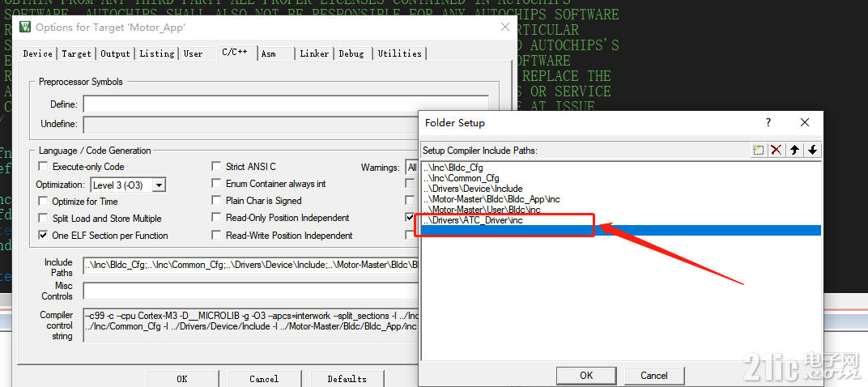The height and width of the screenshot is (387, 868).
Task: Select the ..\Inc\Bldc_Cfg path
Action: point(454,168)
